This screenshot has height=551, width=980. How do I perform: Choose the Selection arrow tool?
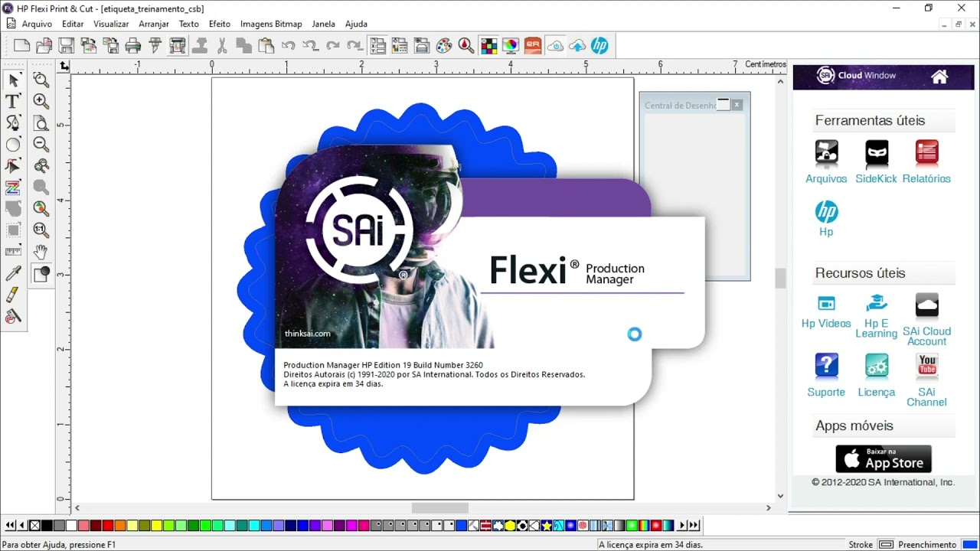pyautogui.click(x=13, y=80)
